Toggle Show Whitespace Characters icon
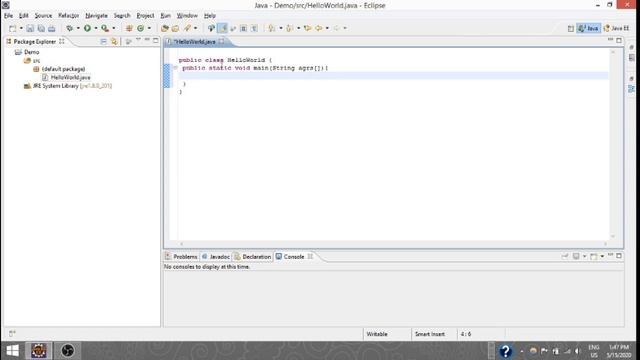Image resolution: width=640 pixels, height=360 pixels. (254, 28)
